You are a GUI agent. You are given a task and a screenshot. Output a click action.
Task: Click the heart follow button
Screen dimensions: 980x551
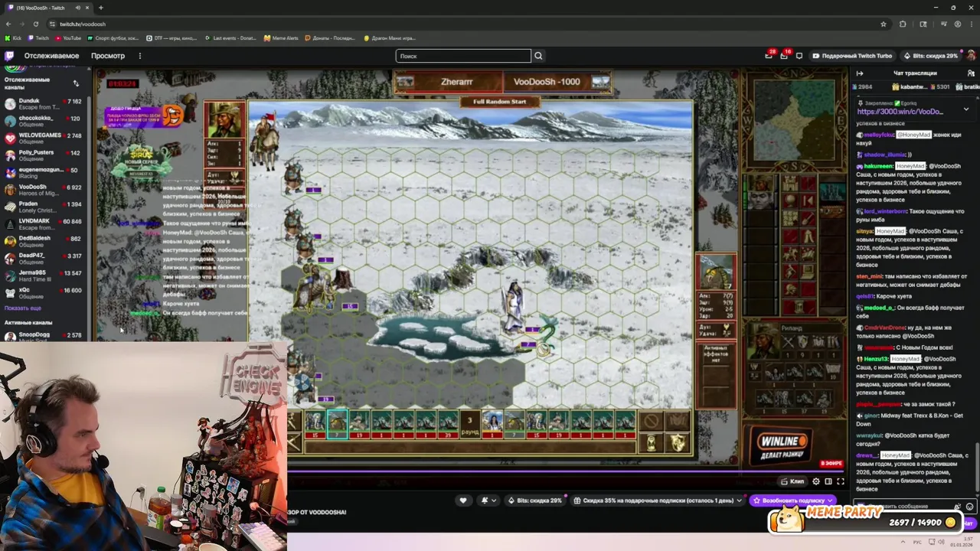462,500
